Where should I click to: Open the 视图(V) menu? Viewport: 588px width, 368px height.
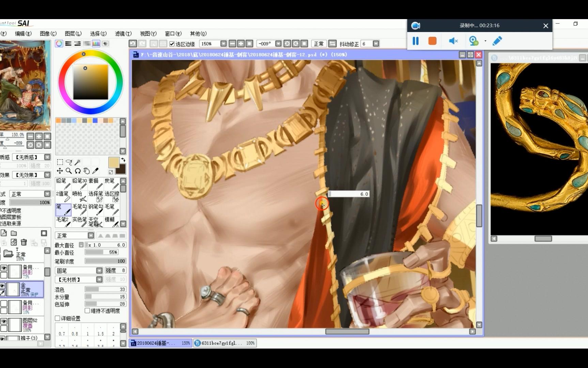pos(148,33)
